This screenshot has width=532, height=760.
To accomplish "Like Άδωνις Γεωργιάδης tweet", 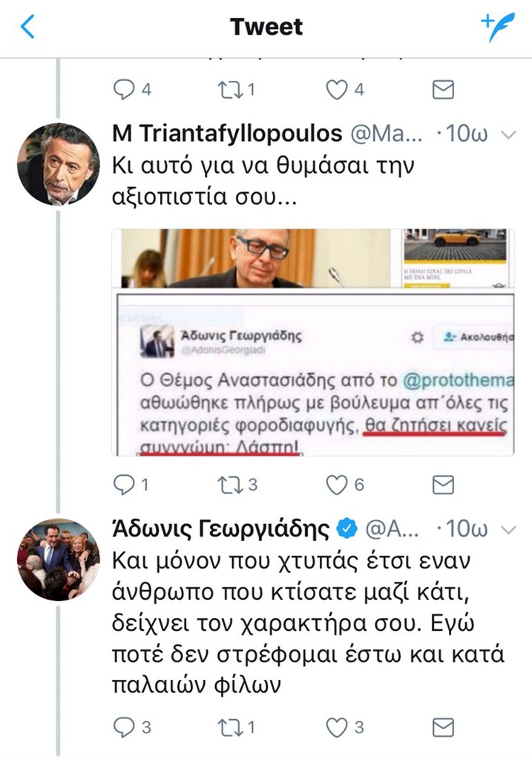I will (x=338, y=727).
